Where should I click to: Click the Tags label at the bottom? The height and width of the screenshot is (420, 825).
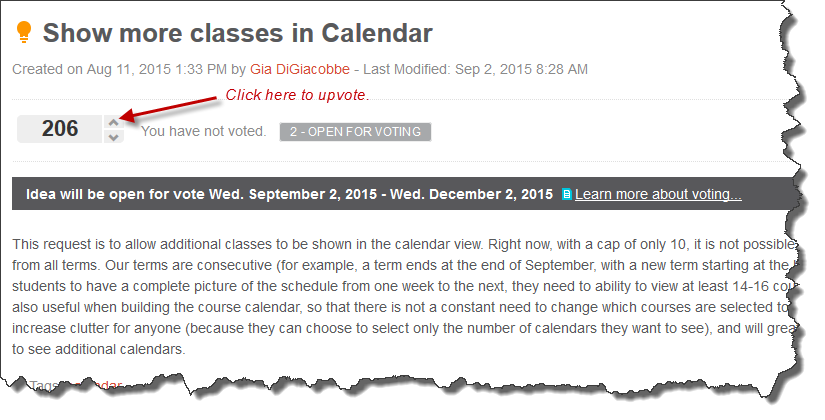(45, 386)
